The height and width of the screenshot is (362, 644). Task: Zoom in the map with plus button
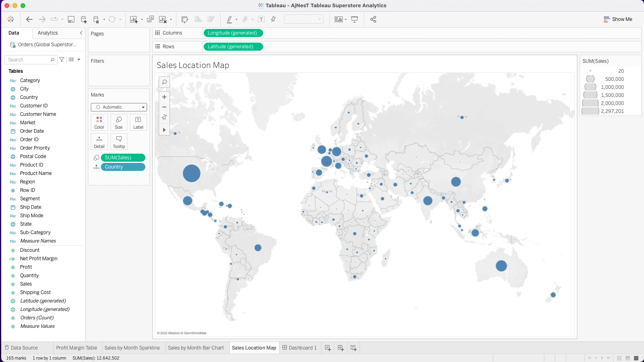tap(164, 97)
